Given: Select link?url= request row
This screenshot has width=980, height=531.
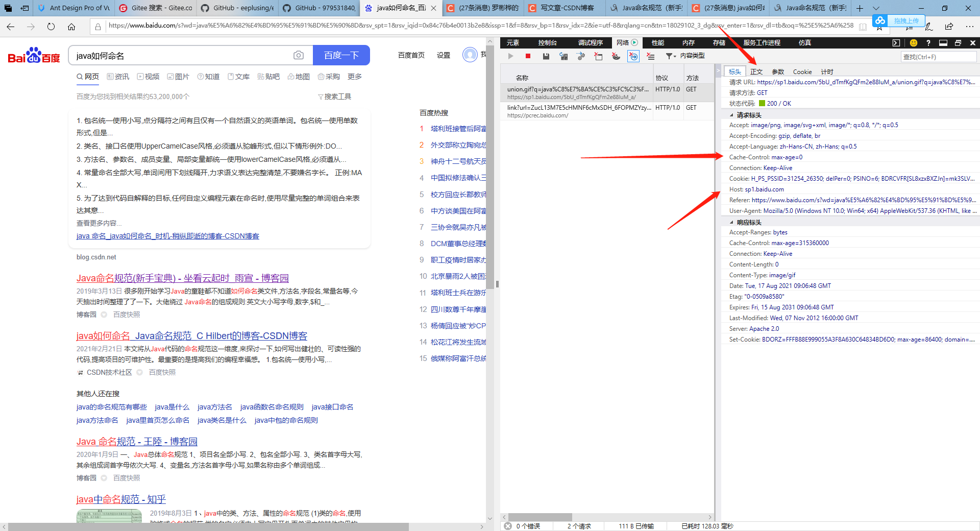Looking at the screenshot, I should (606, 111).
